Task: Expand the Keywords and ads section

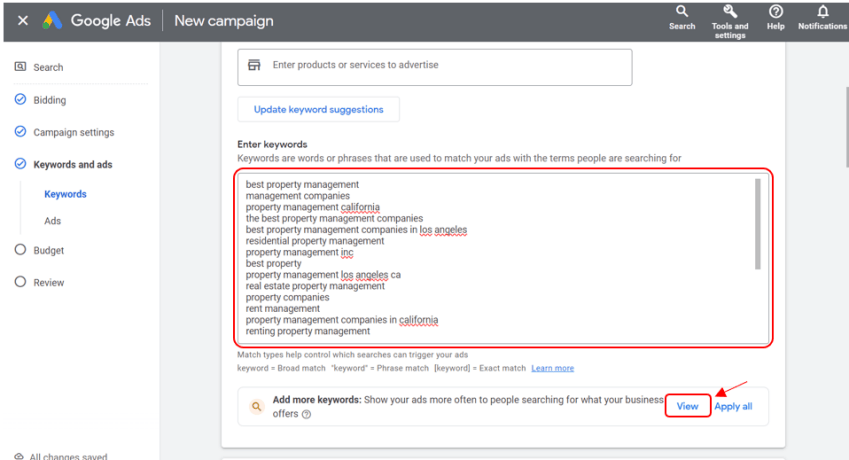Action: coord(73,165)
